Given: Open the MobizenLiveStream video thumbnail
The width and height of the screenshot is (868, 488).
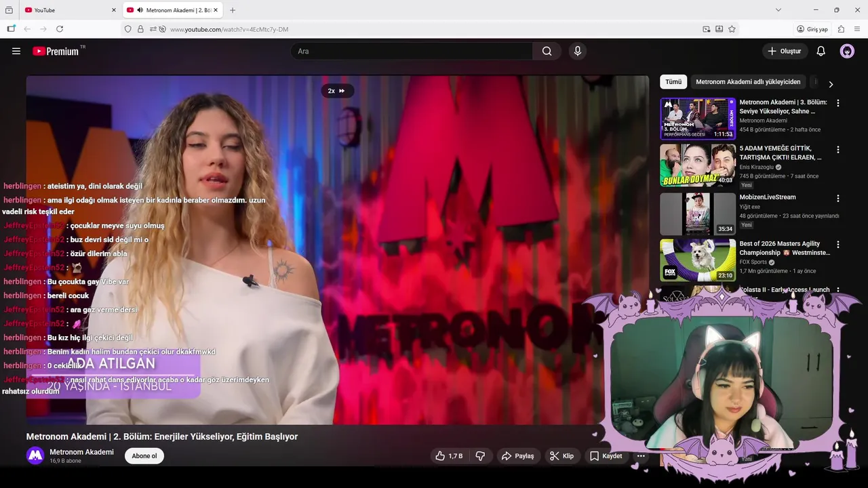Looking at the screenshot, I should click(x=698, y=214).
